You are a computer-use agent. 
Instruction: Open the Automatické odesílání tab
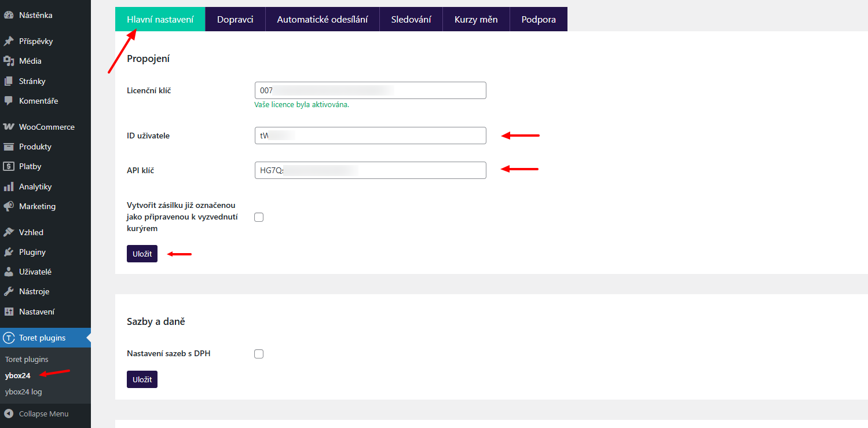(322, 19)
